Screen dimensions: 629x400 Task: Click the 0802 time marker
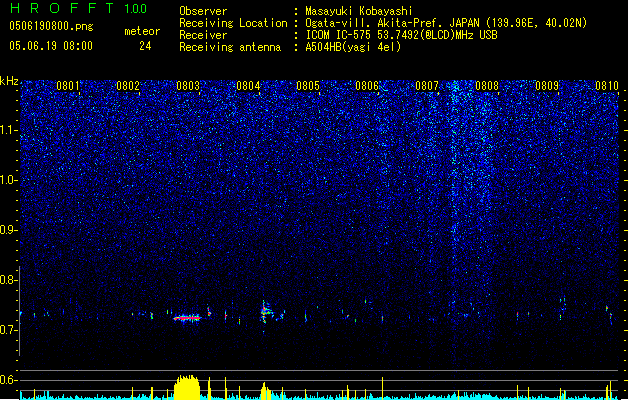128,86
